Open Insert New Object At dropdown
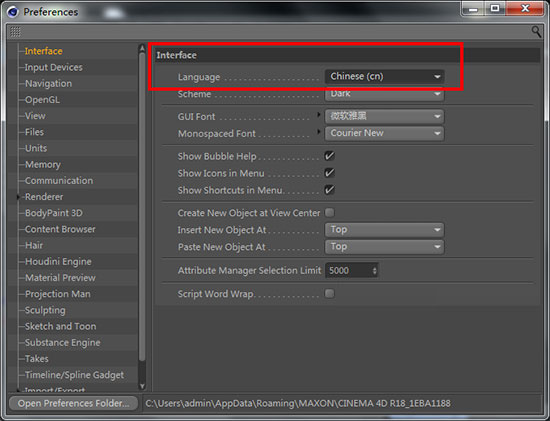The image size is (550, 421). [384, 229]
